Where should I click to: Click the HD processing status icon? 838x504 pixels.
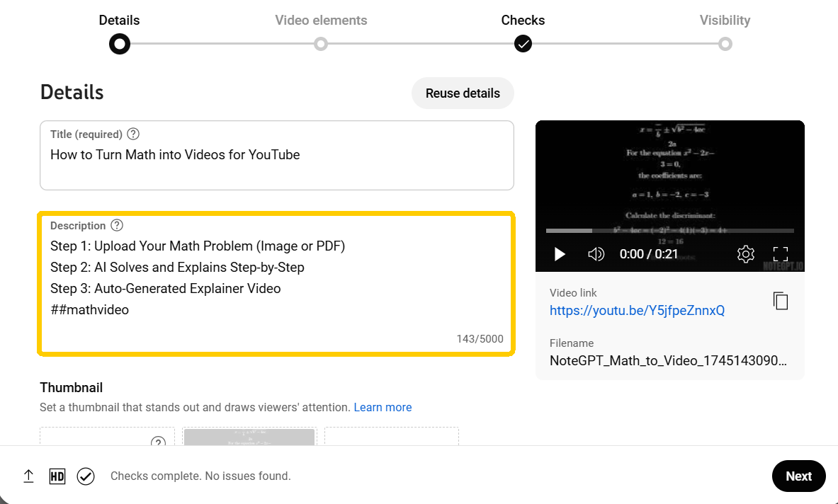point(57,476)
